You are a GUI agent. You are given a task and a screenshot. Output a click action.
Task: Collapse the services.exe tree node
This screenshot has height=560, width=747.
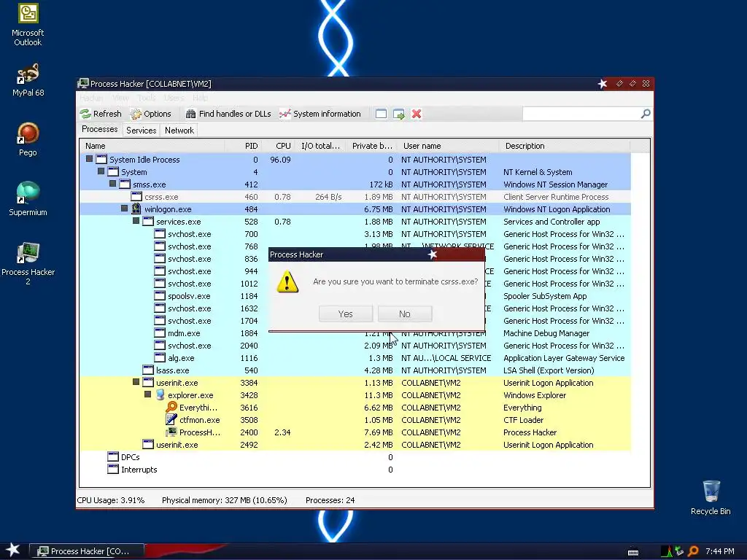coord(136,221)
